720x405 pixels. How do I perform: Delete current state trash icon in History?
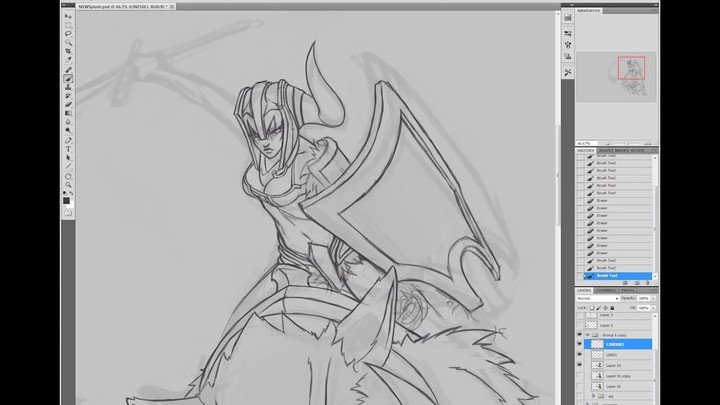tap(648, 283)
